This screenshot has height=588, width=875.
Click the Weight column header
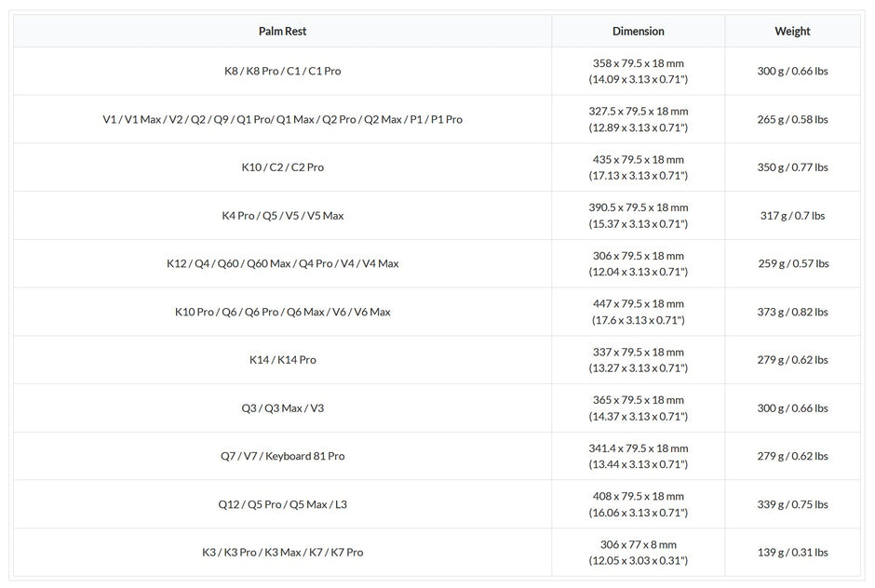tap(792, 31)
